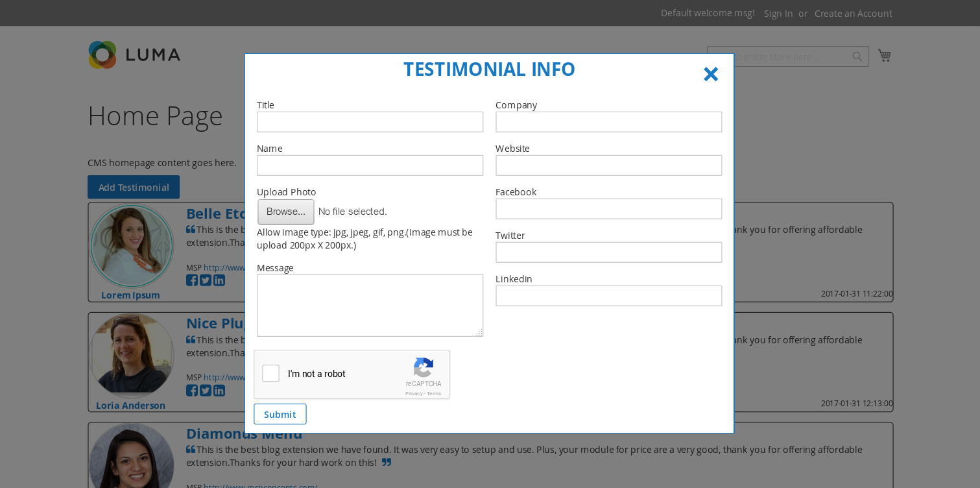Viewport: 980px width, 488px height.
Task: Click the search magnifier icon
Action: tap(857, 56)
